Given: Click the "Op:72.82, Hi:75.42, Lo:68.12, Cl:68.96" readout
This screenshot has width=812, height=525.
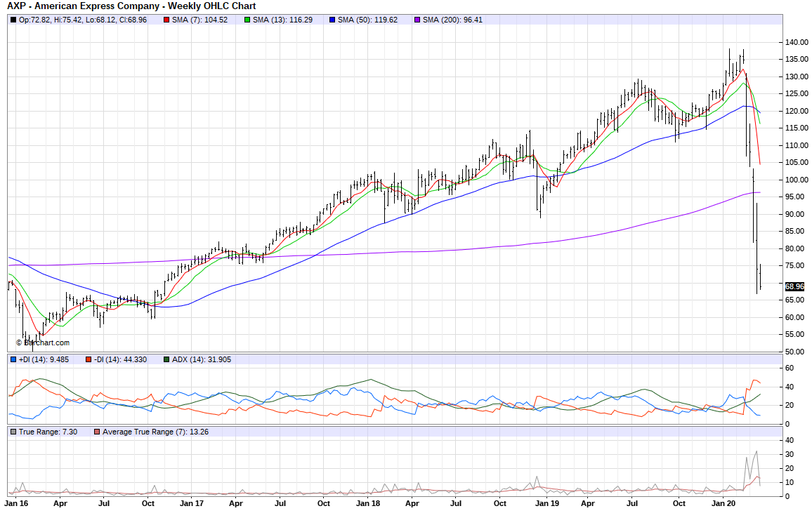Looking at the screenshot, I should pyautogui.click(x=83, y=20).
